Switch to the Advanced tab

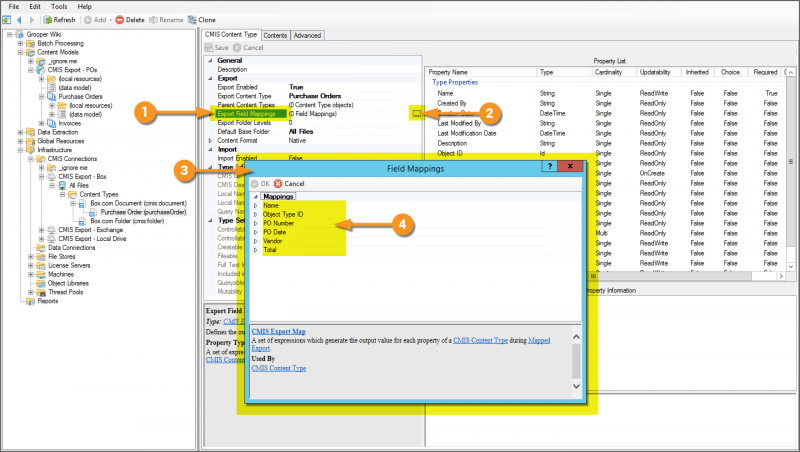(307, 35)
